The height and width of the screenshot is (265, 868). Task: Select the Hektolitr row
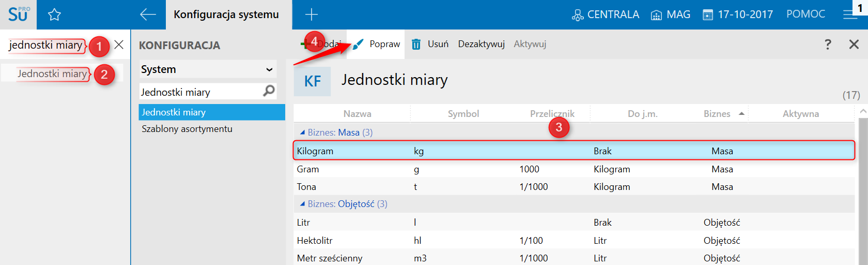click(x=574, y=241)
